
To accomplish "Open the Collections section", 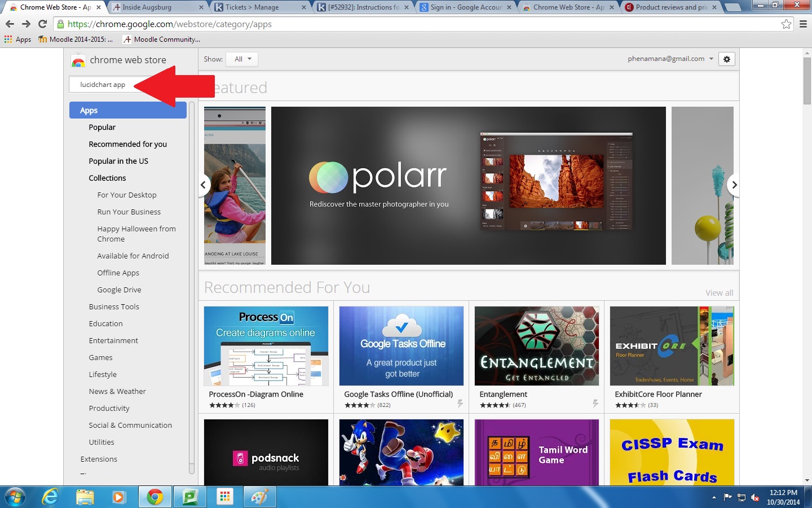I will 107,178.
